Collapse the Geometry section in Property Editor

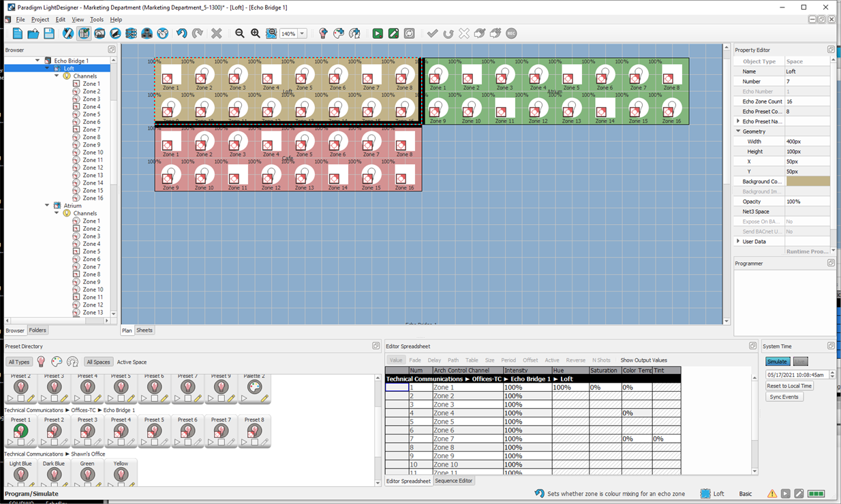tap(738, 131)
